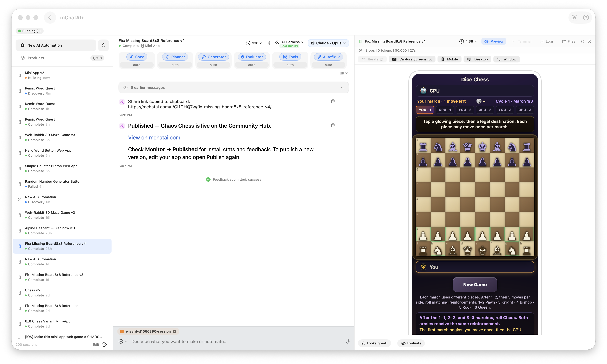Click the refresh icon beside New AI Automation
Image resolution: width=607 pixels, height=364 pixels.
[x=103, y=45]
